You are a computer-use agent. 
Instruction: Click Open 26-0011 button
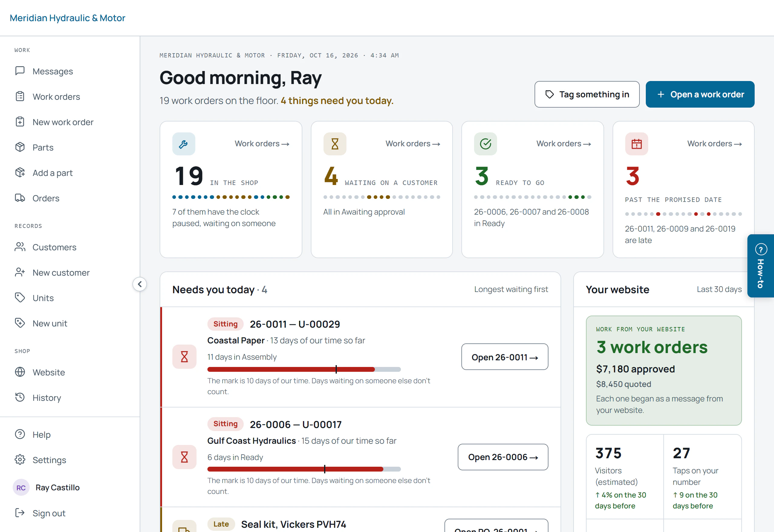(505, 357)
